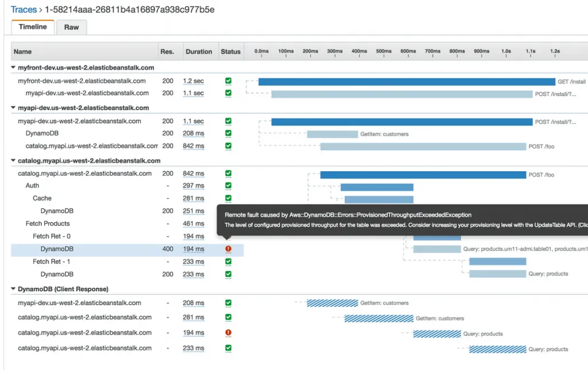
Task: Click red error status in Client Response section
Action: pyautogui.click(x=228, y=333)
